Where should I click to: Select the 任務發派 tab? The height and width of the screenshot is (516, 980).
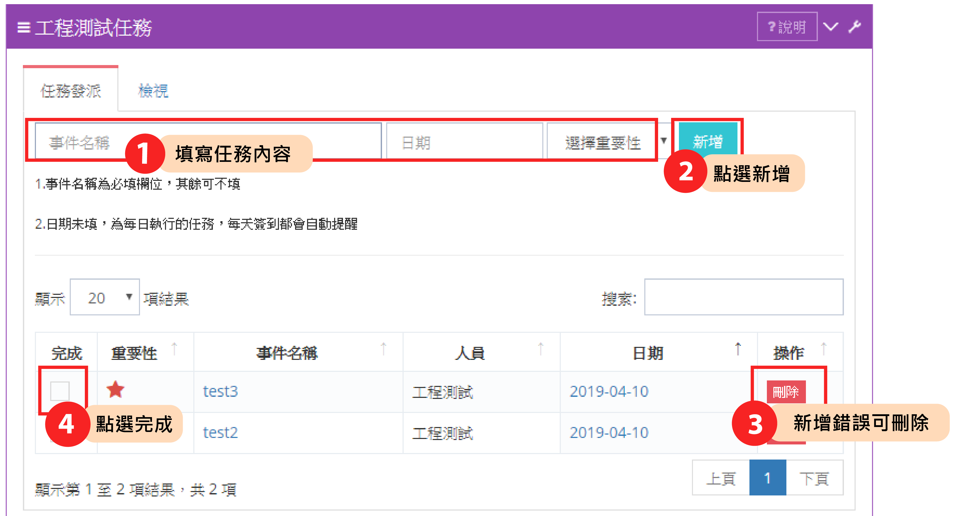point(71,91)
